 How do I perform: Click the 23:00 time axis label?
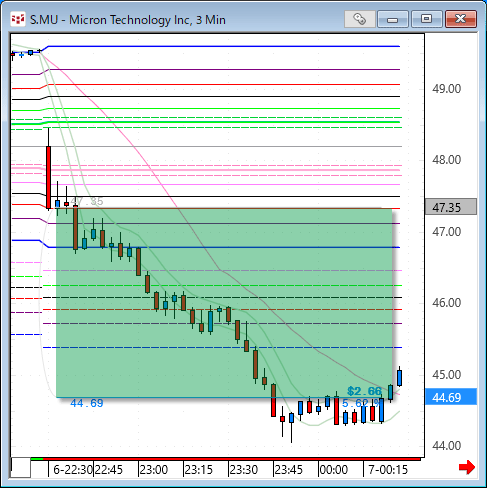[154, 470]
